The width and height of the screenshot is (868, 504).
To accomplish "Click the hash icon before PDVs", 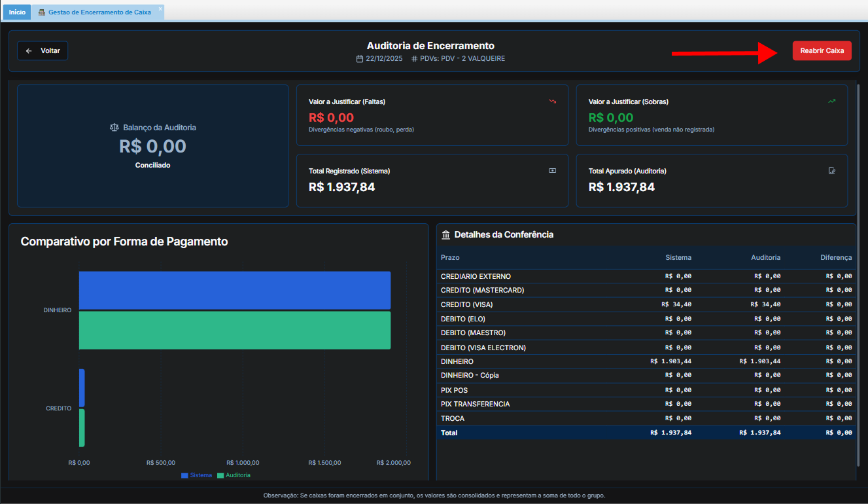I will (415, 59).
